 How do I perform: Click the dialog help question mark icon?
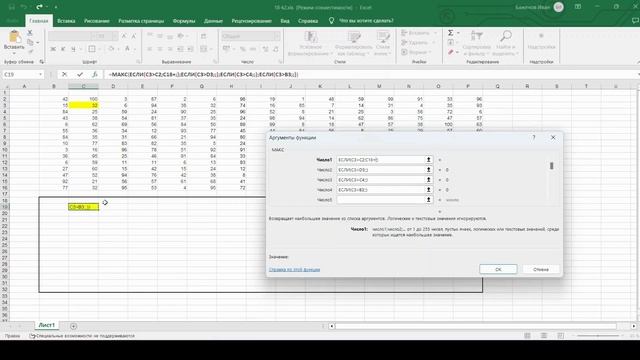pos(533,138)
